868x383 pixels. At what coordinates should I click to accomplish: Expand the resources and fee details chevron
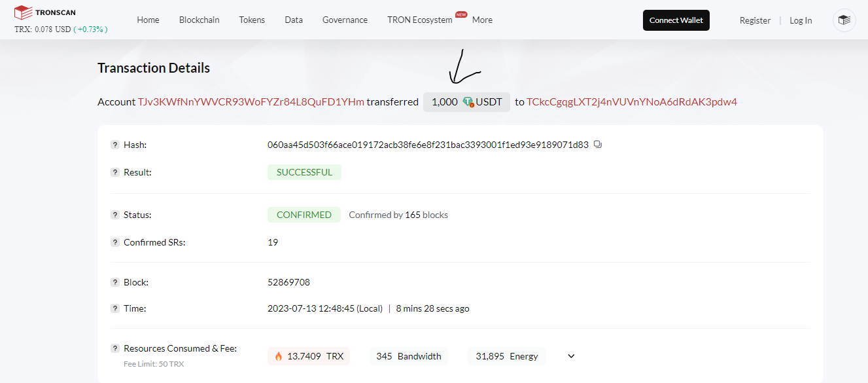pos(571,356)
